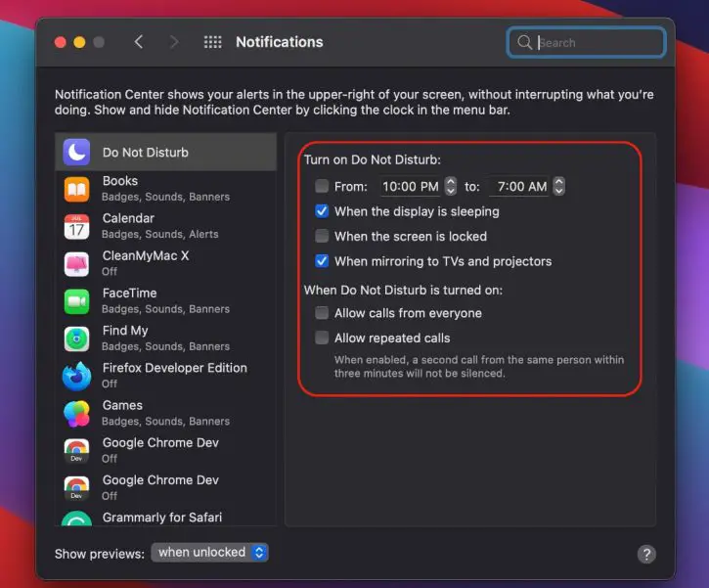Select the FaceTime row
The width and height of the screenshot is (709, 588).
click(165, 301)
